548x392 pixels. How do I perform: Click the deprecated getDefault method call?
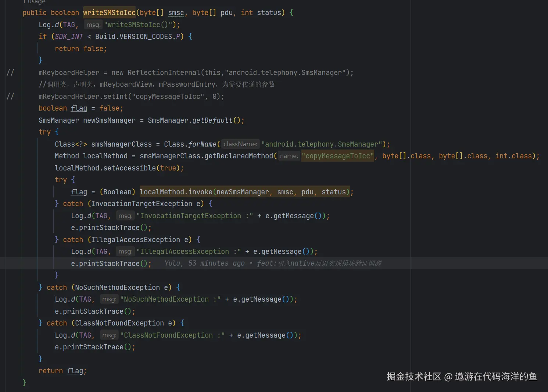tap(212, 121)
